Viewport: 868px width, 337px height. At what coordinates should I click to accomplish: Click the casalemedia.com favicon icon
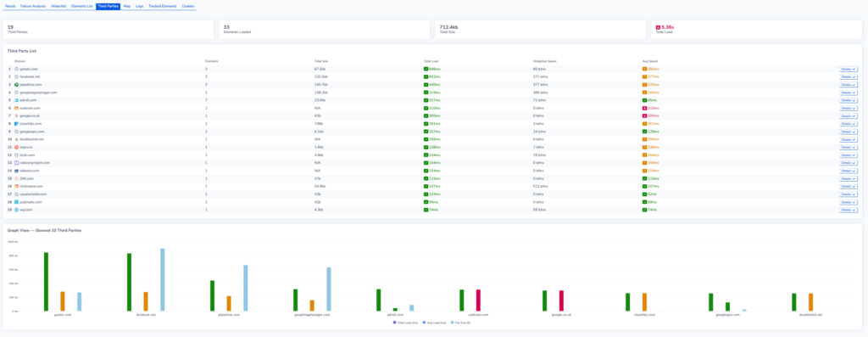[x=17, y=194]
